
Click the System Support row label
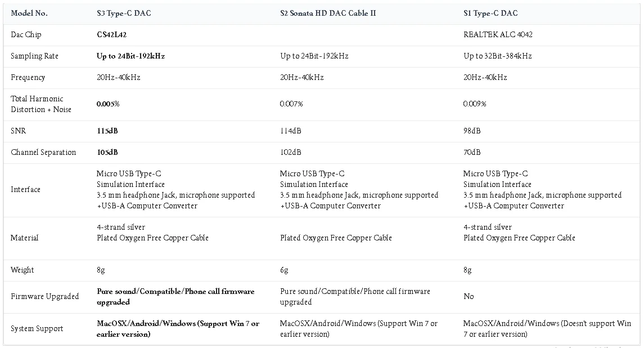click(37, 328)
